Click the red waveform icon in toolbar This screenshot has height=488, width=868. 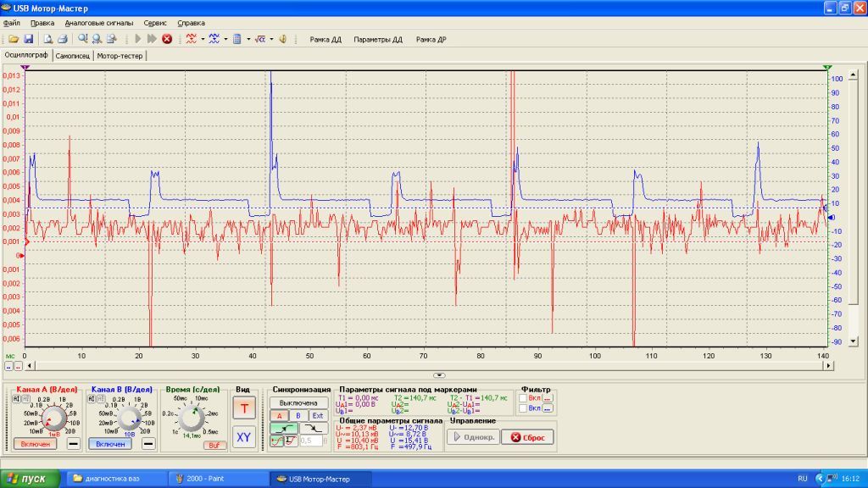(191, 39)
